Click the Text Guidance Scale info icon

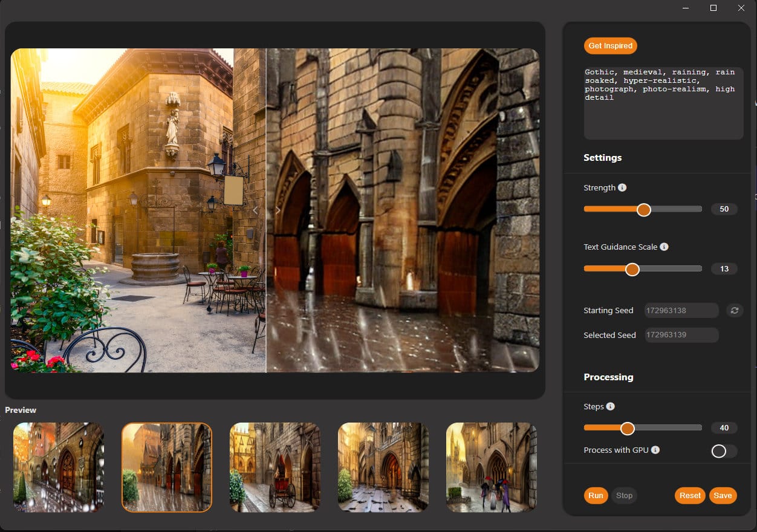(x=664, y=247)
